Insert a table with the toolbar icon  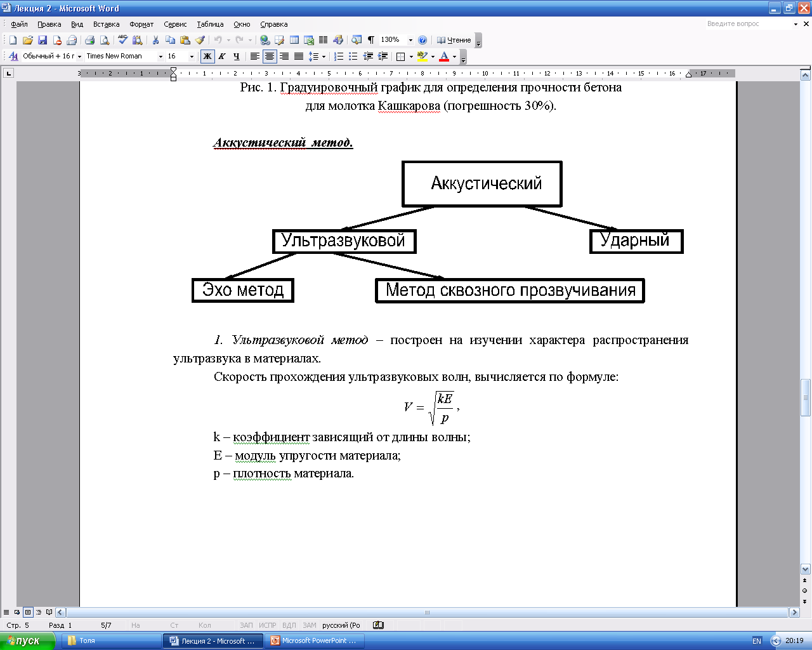(294, 40)
